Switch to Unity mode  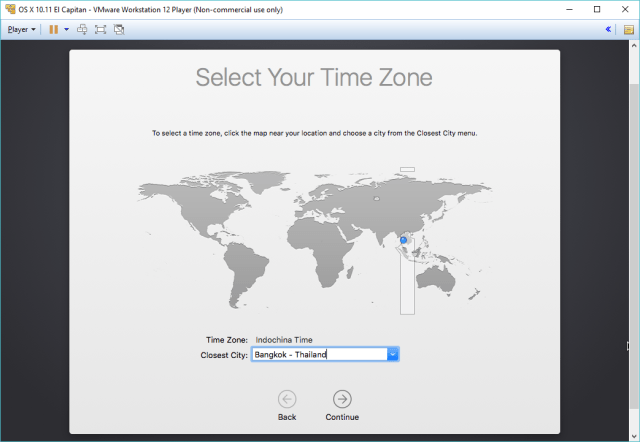(119, 29)
